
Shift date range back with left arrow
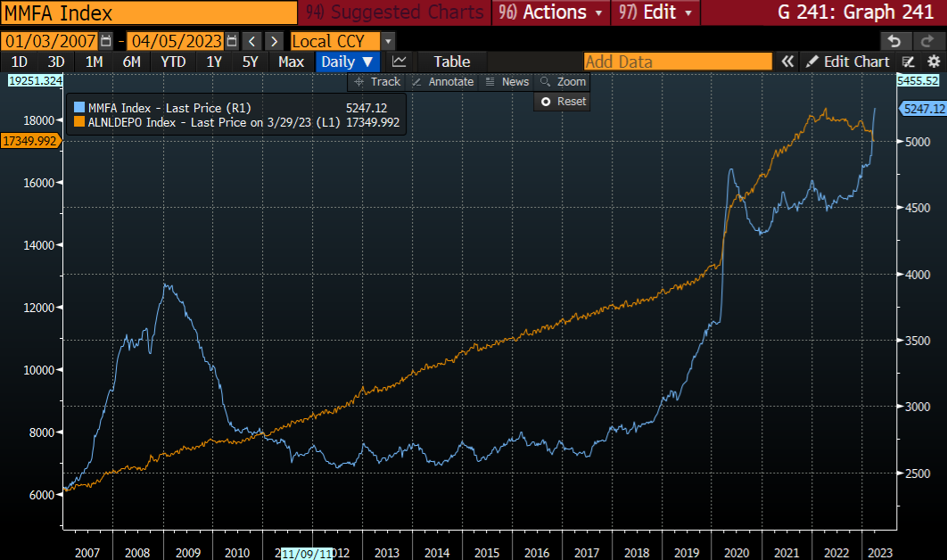[252, 41]
